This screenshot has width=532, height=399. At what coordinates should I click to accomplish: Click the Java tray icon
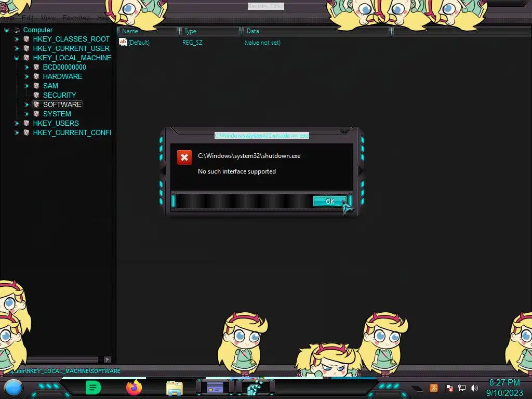click(x=434, y=388)
